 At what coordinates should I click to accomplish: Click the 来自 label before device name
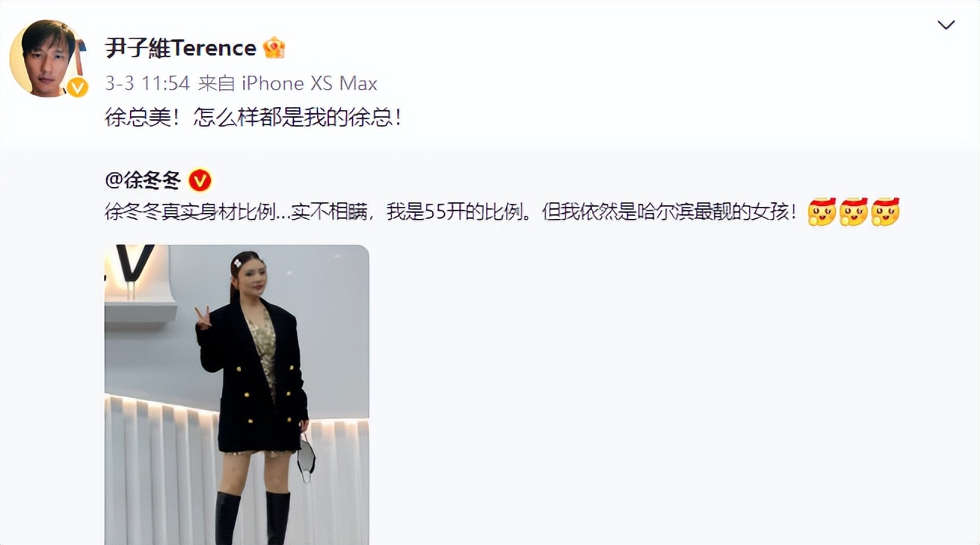[217, 83]
